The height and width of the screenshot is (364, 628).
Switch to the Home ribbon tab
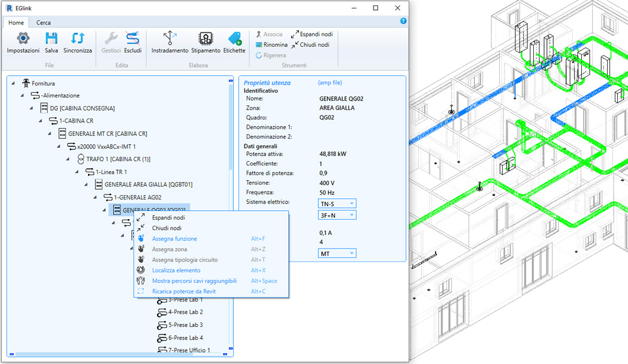(x=16, y=22)
